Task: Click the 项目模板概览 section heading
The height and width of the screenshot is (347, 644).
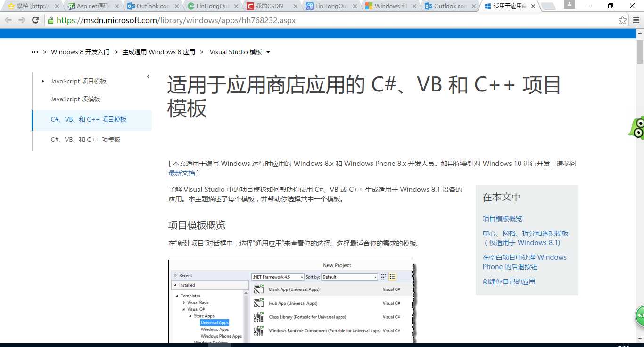Action: click(x=197, y=225)
